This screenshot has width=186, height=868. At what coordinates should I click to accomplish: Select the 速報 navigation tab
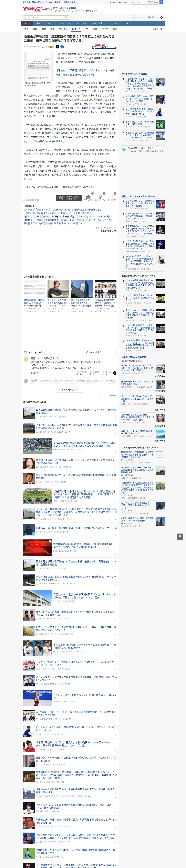(x=38, y=24)
